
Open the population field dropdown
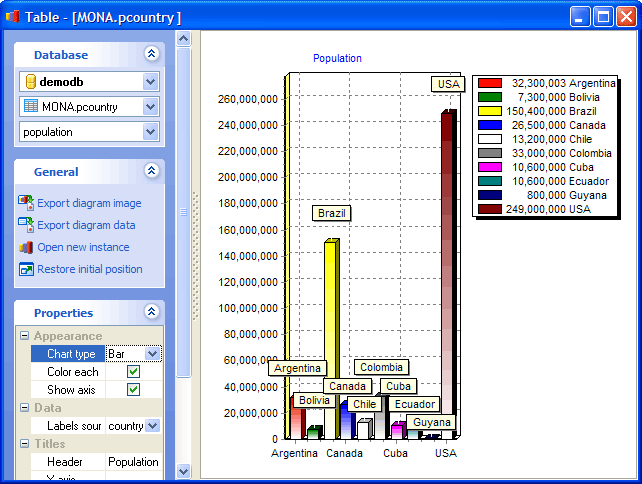[x=151, y=132]
